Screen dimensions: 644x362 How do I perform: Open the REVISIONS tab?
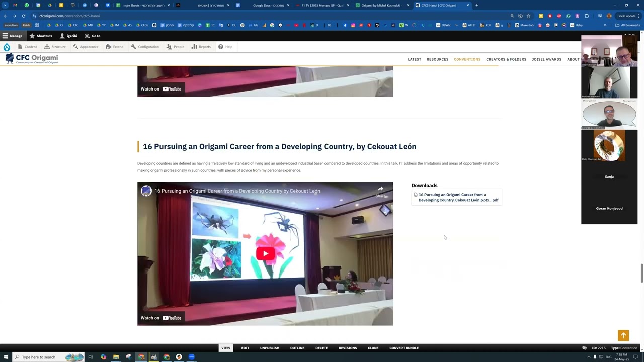tap(348, 348)
